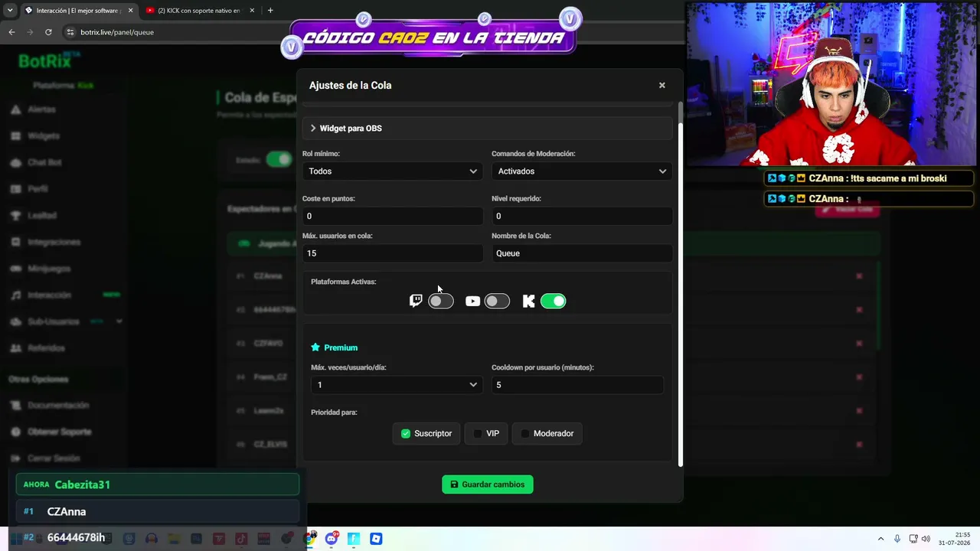Click the Twitch platform icon
980x551 pixels.
pyautogui.click(x=416, y=301)
